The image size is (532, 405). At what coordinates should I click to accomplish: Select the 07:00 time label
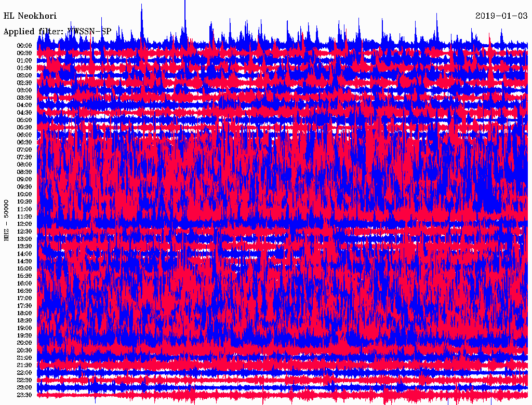[24, 150]
